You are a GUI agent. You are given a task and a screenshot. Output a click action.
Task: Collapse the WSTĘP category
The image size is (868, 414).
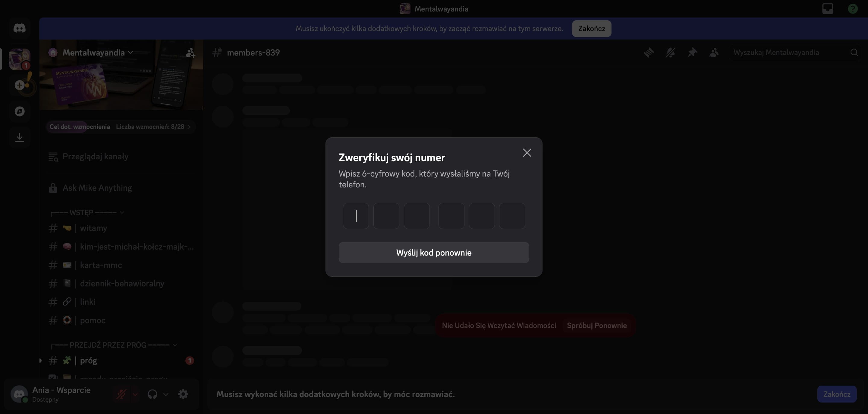(87, 212)
